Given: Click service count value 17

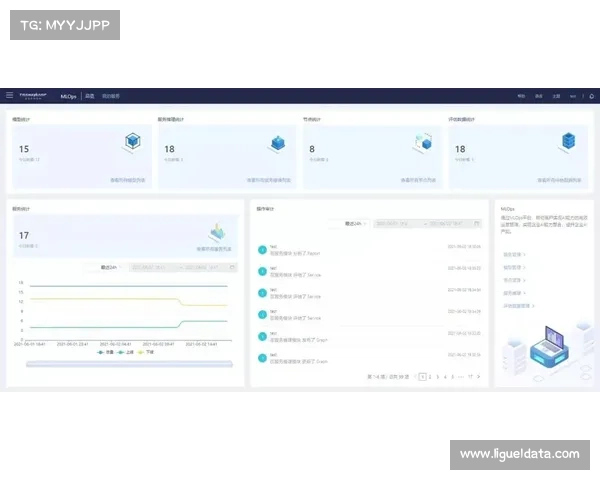Looking at the screenshot, I should click(24, 235).
